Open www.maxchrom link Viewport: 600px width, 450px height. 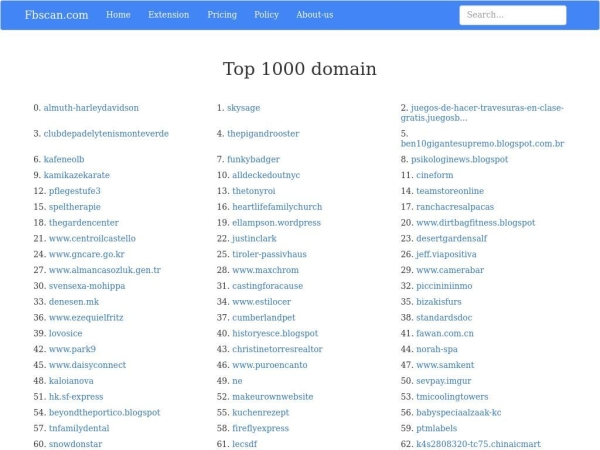pos(265,270)
